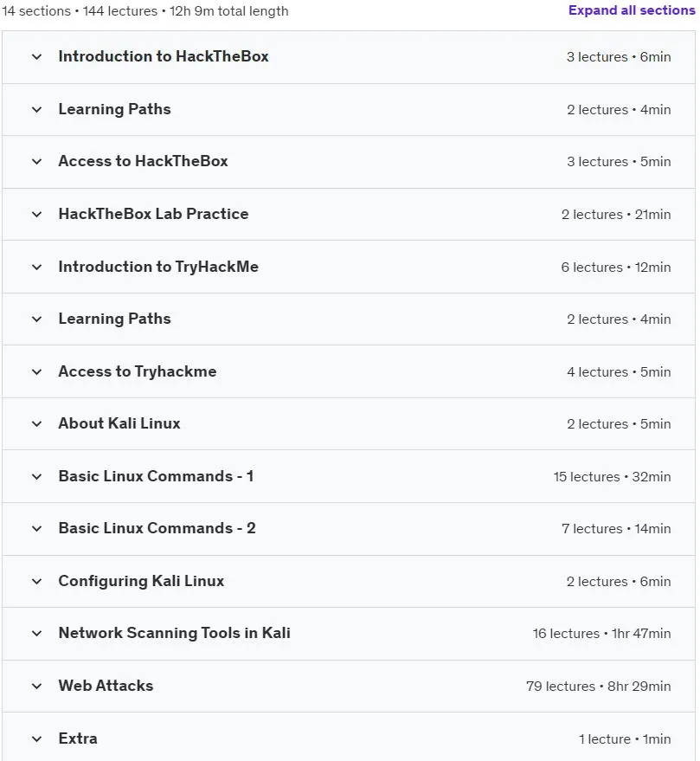Toggle chevron beside Access to Tryhackme
This screenshot has height=761, width=700.
pyautogui.click(x=36, y=371)
